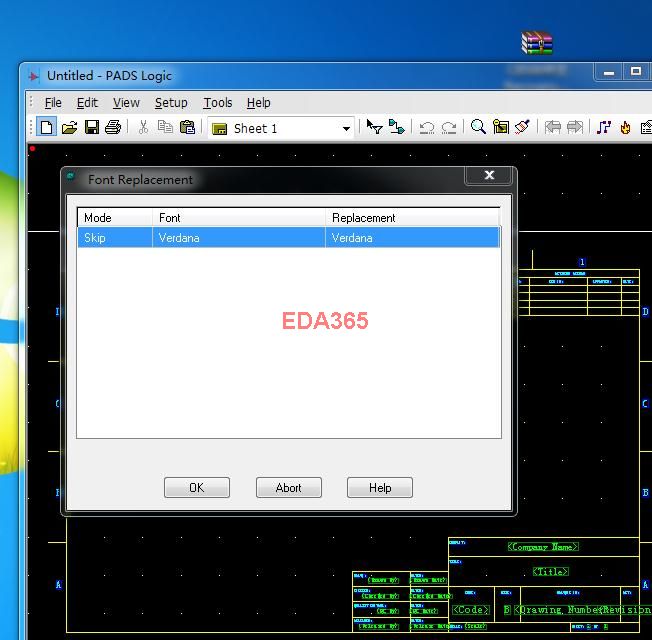
Task: Click the New file icon
Action: point(47,127)
